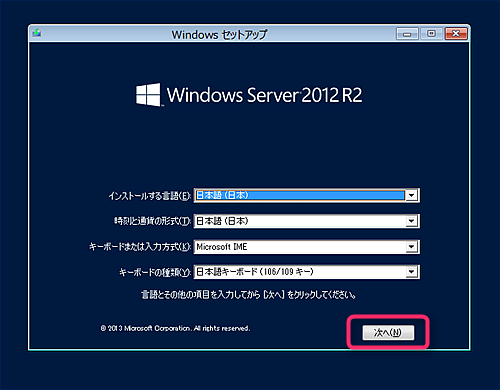Click the Windows logo icon
The image size is (500, 390).
[148, 95]
